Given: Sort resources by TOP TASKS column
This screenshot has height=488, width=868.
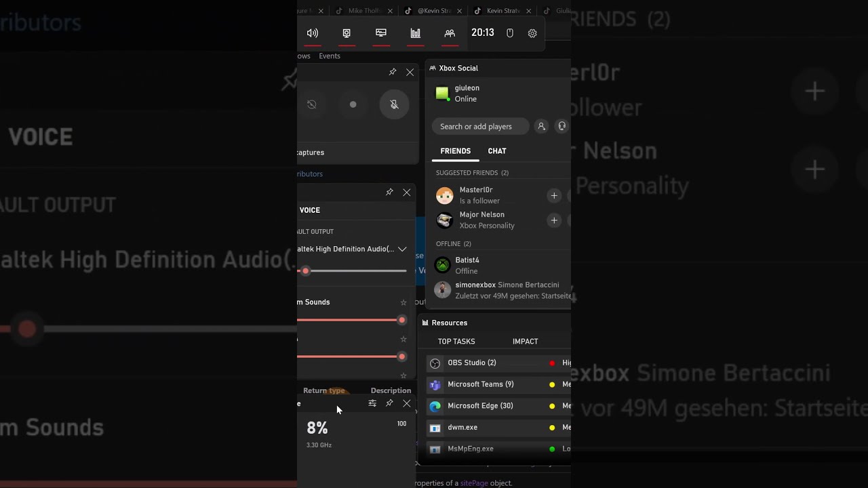Looking at the screenshot, I should click(x=456, y=342).
